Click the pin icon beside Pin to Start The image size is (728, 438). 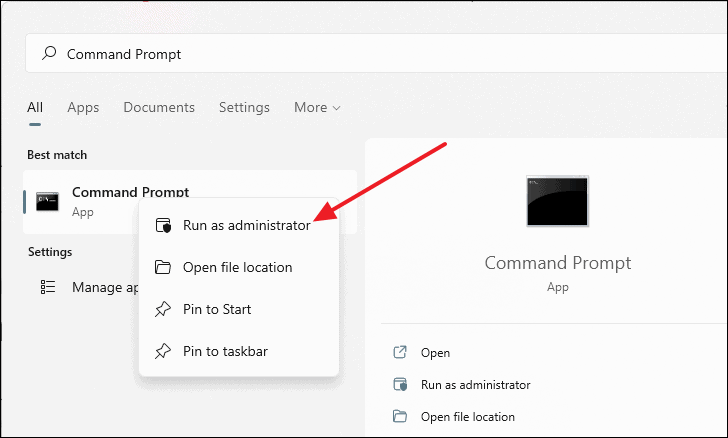tap(163, 309)
